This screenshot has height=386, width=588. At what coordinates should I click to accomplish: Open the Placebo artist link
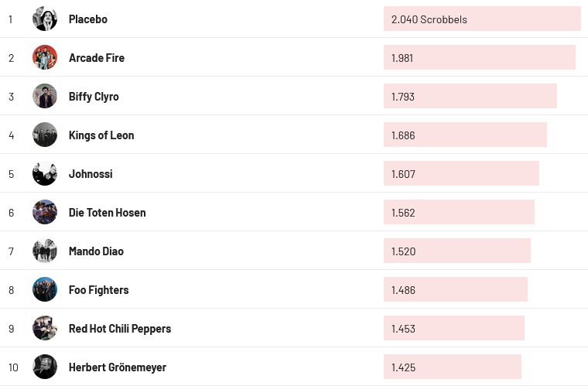[x=88, y=19]
